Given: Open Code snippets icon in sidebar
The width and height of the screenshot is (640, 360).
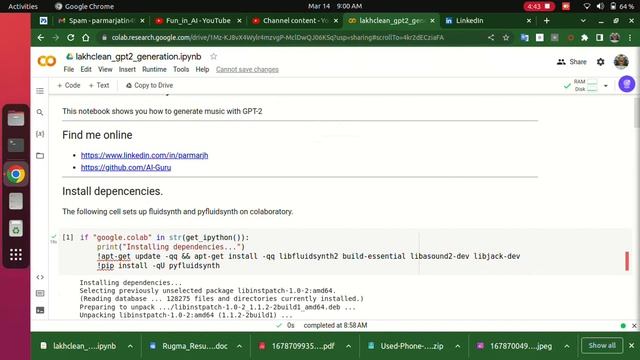Looking at the screenshot, I should (40, 277).
